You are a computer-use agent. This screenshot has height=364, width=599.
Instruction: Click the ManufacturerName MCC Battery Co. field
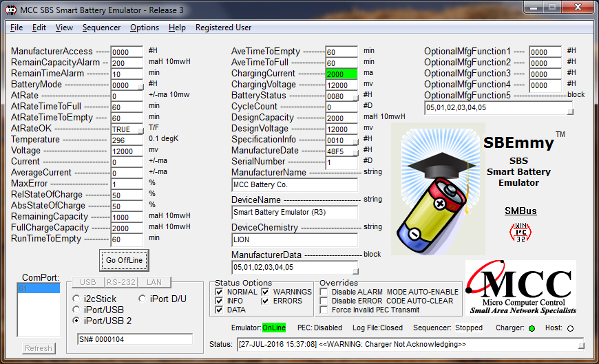point(295,185)
